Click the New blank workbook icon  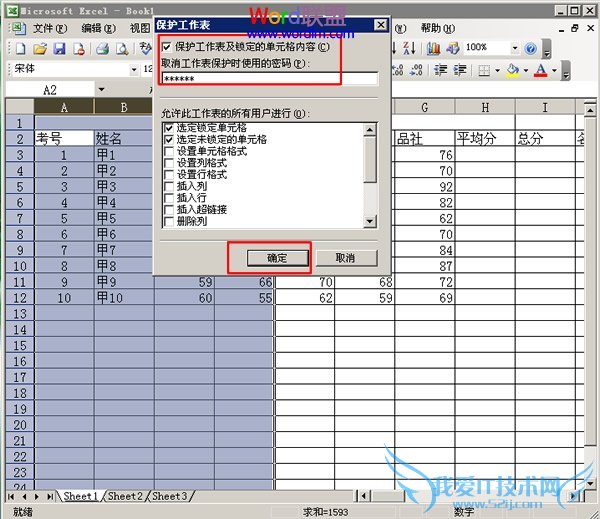click(20, 49)
